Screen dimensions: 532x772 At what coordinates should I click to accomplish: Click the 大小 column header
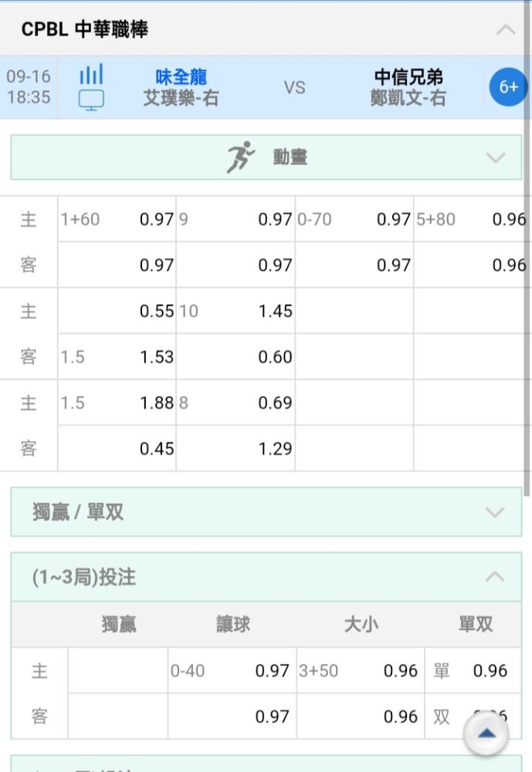coord(361,625)
